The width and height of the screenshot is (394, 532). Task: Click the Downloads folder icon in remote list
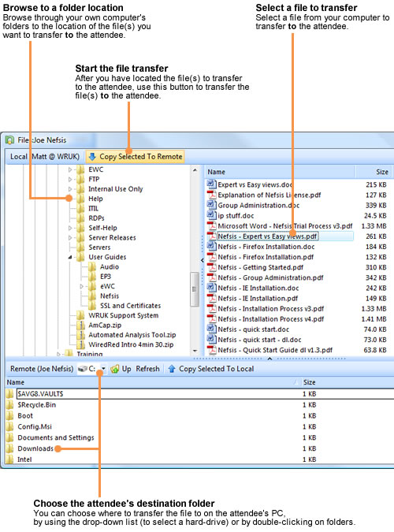tap(9, 448)
